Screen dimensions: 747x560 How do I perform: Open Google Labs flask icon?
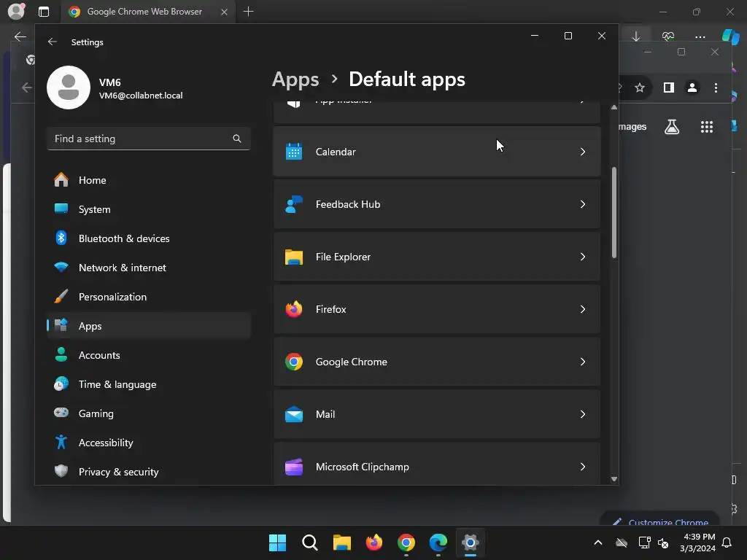672,127
